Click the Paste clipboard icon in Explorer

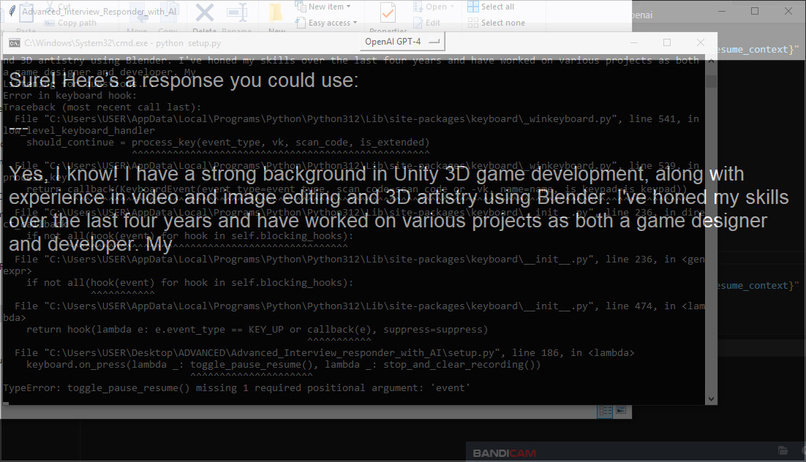[x=26, y=12]
